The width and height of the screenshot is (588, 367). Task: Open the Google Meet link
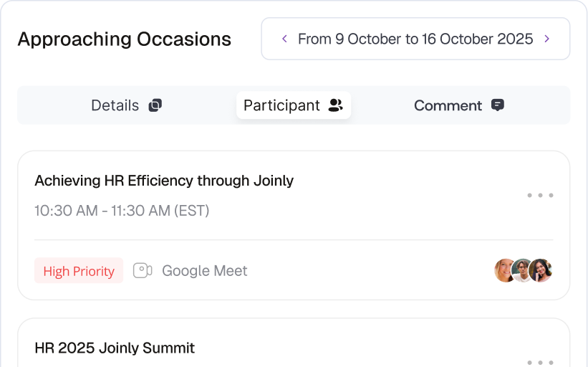[204, 271]
